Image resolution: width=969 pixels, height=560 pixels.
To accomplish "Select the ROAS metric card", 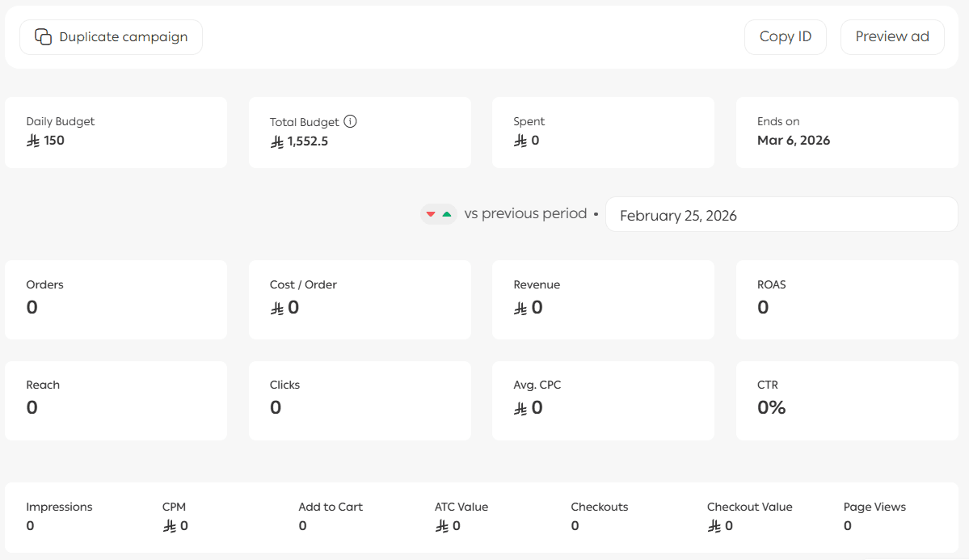I will (846, 299).
